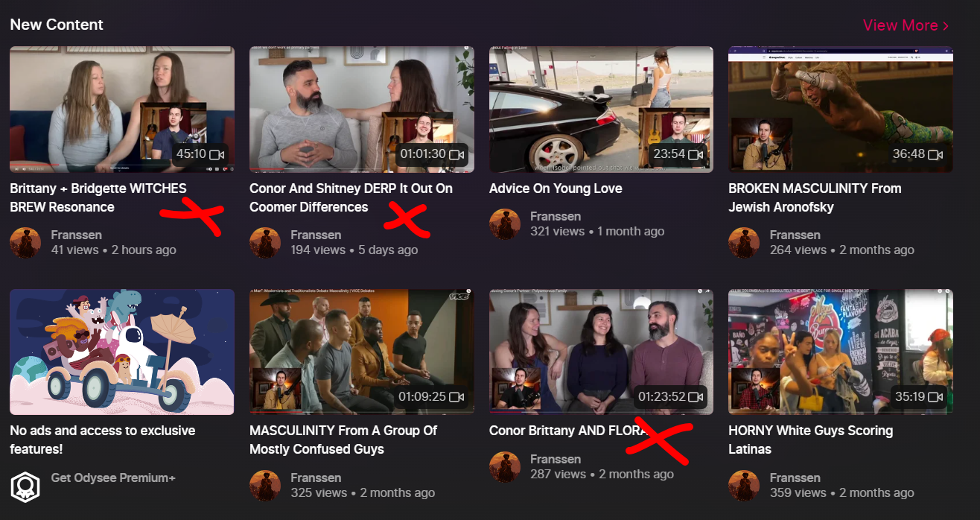The image size is (980, 520).
Task: Click the camera icon next to 01:01:30 duration
Action: pyautogui.click(x=456, y=154)
